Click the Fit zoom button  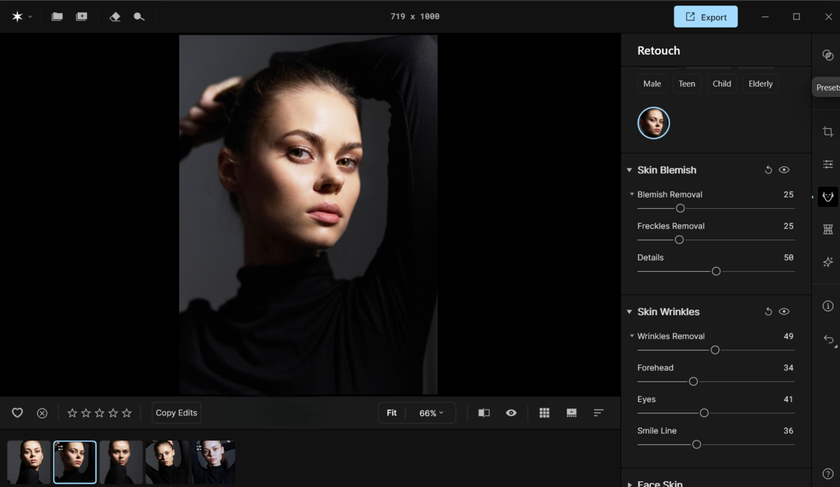click(392, 413)
